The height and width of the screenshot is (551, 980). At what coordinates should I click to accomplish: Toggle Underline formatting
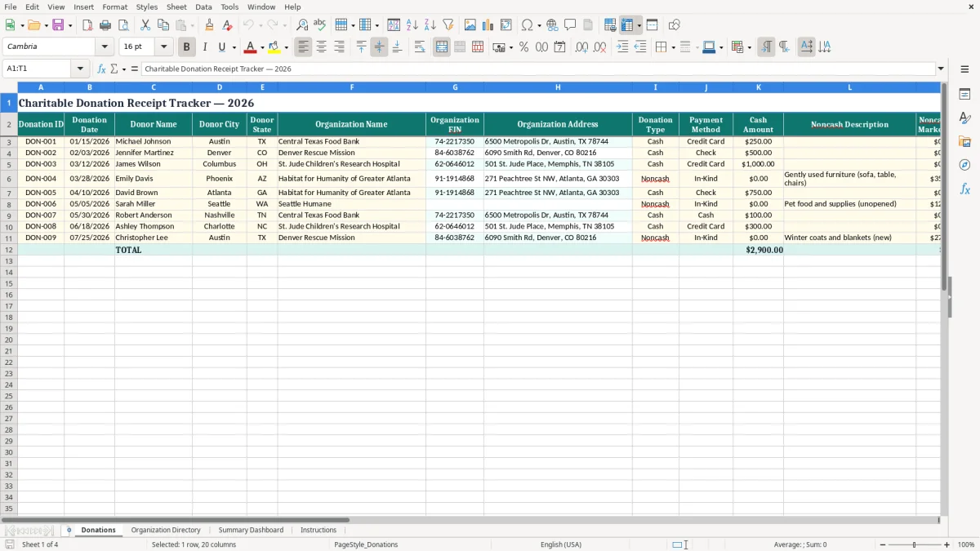221,47
